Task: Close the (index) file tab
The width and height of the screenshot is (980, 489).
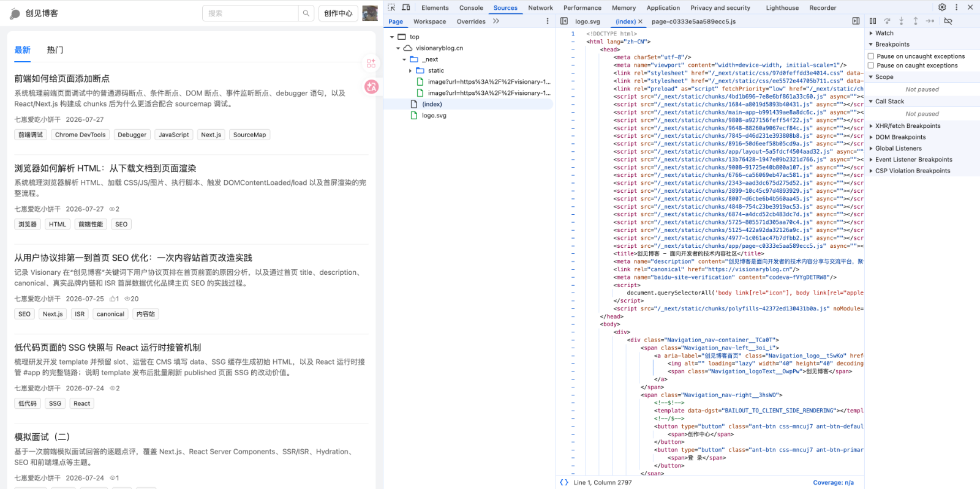Action: pyautogui.click(x=640, y=21)
